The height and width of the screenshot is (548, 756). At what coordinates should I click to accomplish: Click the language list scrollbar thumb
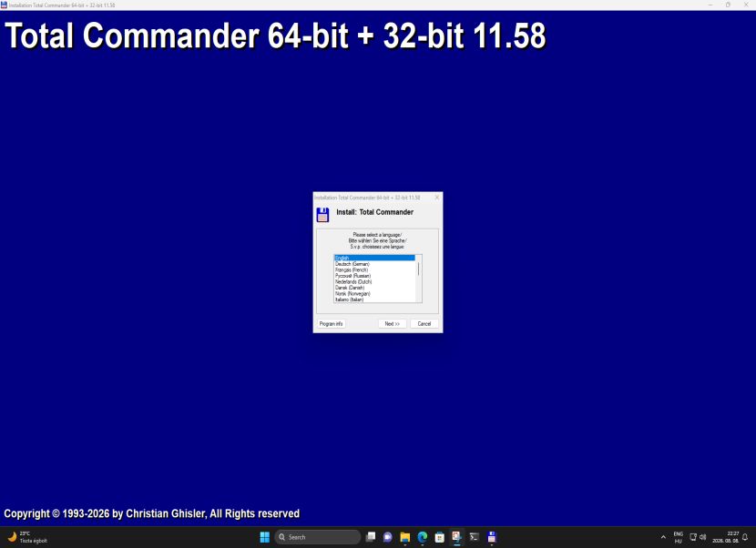tap(418, 269)
